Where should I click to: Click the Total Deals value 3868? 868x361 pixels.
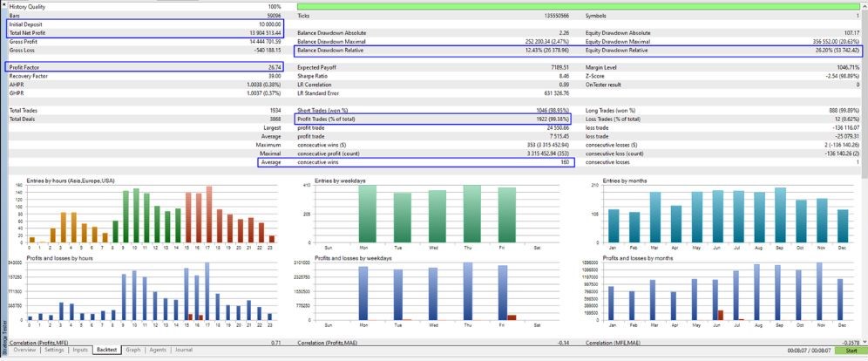click(275, 119)
